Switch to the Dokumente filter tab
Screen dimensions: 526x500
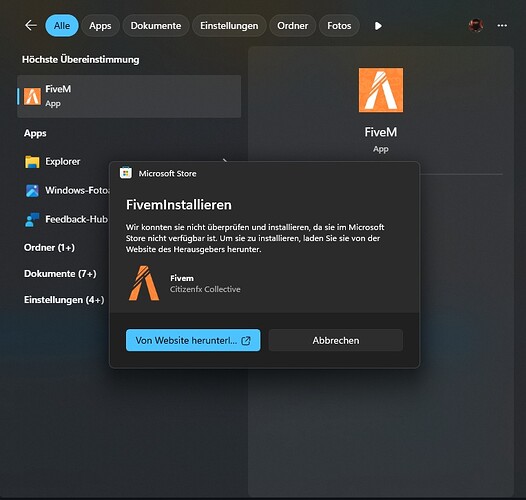[156, 26]
